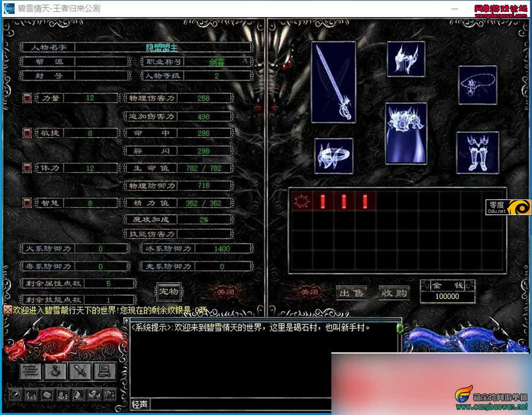Select the equipped necklace slot
Viewport: 532px width, 415px height.
click(478, 85)
